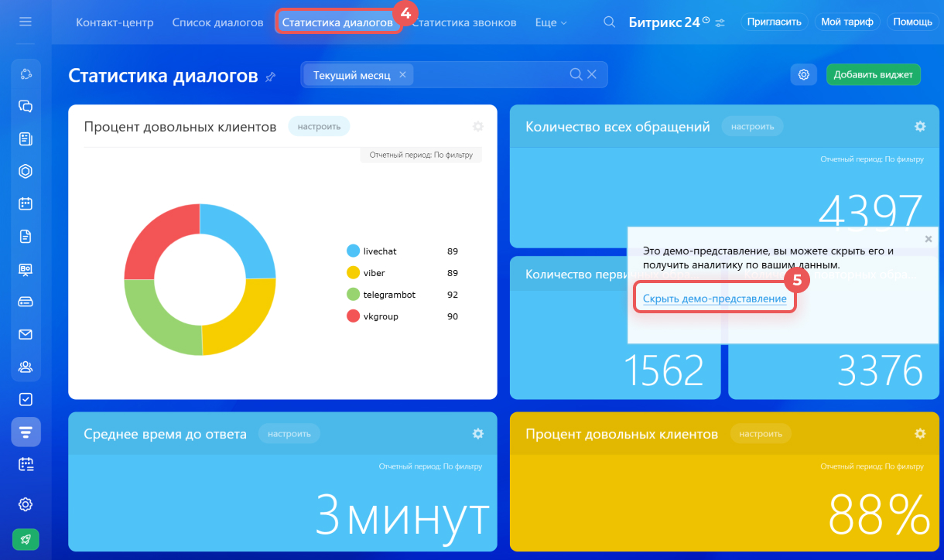Open the booking schedule icon below the funnel
The height and width of the screenshot is (560, 944).
click(26, 464)
